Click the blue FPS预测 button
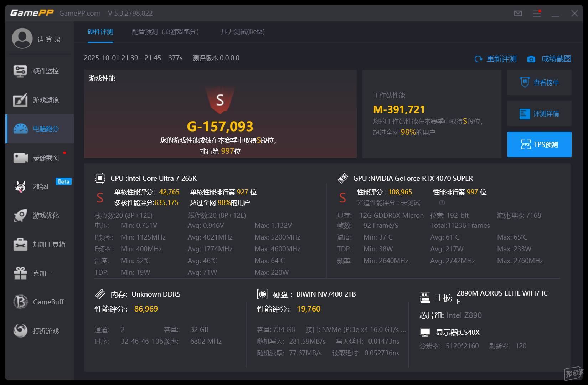 pyautogui.click(x=539, y=144)
